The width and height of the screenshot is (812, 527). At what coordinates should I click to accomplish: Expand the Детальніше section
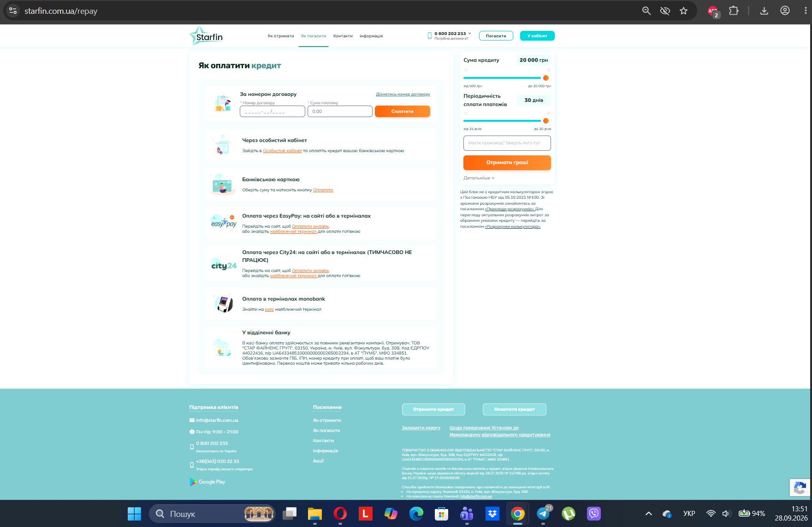pyautogui.click(x=479, y=178)
